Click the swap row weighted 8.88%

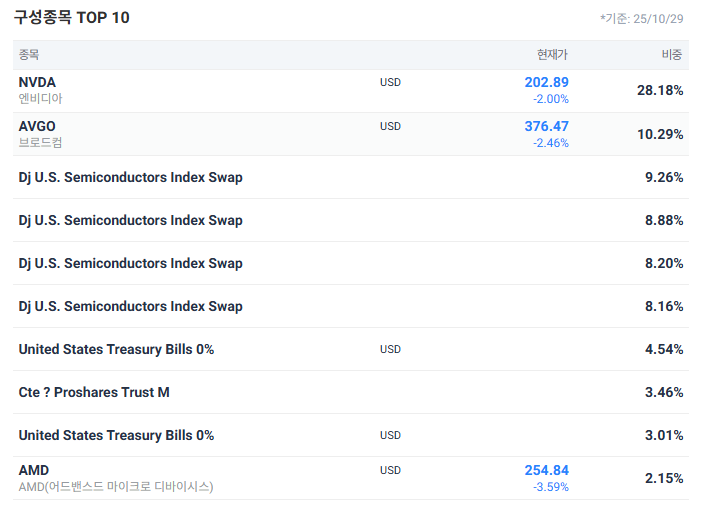[351, 220]
